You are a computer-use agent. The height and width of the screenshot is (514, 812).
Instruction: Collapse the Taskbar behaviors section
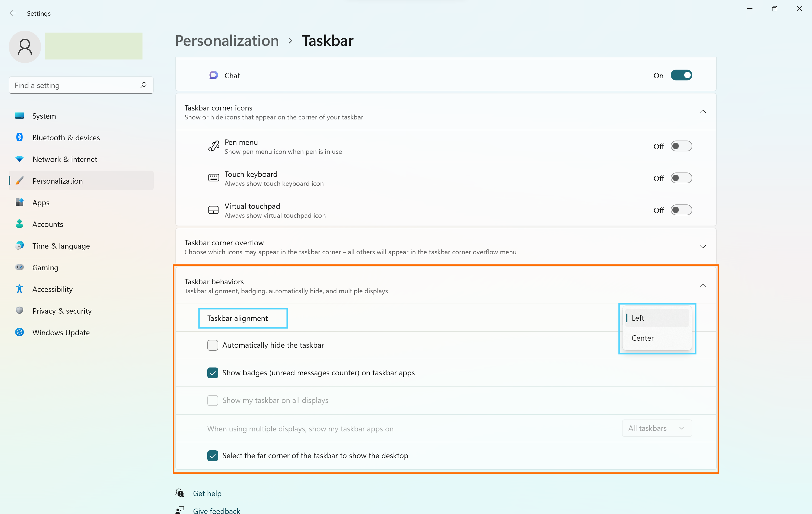pos(703,285)
